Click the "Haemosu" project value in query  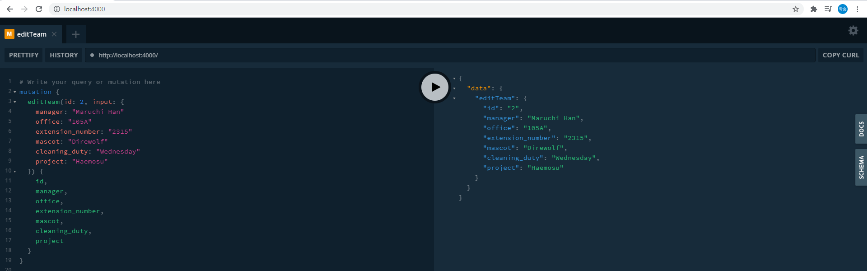tap(90, 162)
